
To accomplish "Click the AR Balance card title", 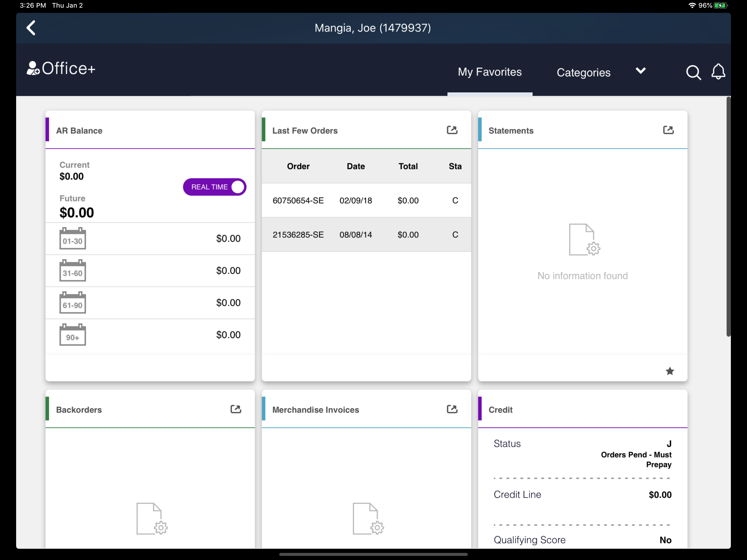I will 79,131.
